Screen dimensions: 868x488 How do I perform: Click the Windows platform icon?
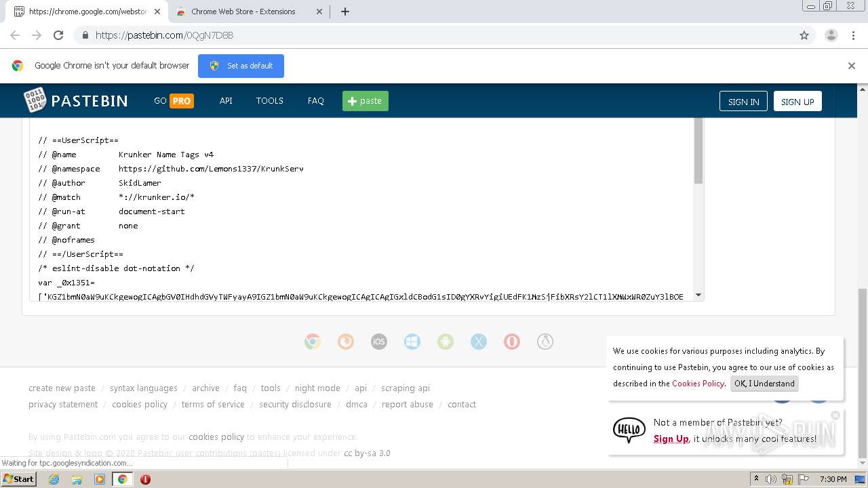click(412, 342)
